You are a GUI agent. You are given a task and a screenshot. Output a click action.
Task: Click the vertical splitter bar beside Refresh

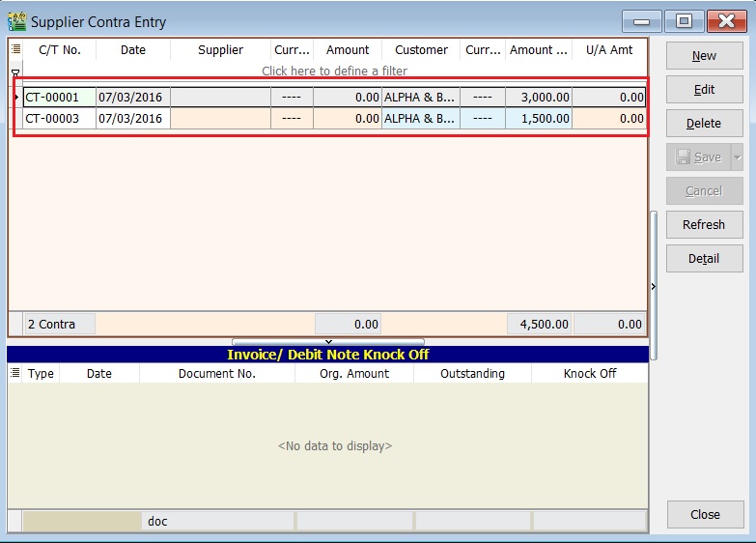654,224
